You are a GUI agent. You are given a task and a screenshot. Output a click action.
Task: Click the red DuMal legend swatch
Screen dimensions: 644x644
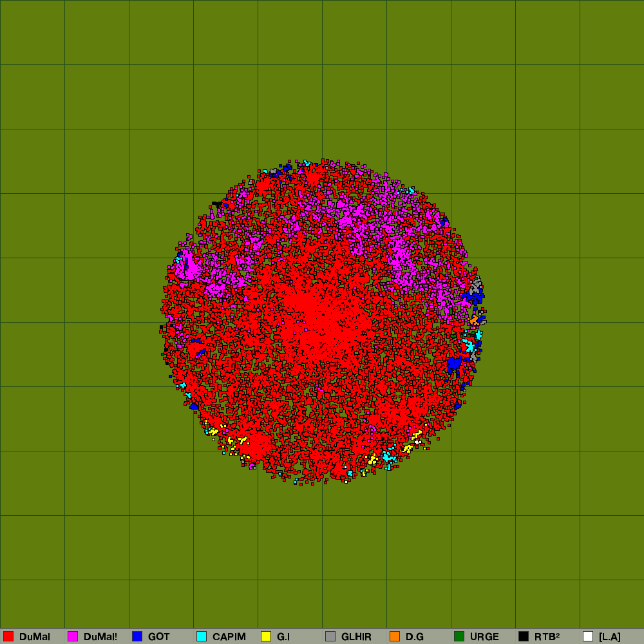[8, 636]
